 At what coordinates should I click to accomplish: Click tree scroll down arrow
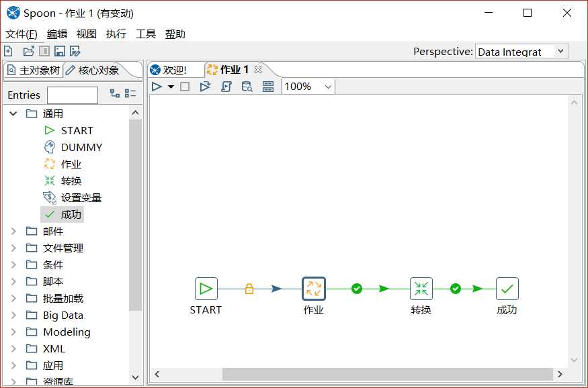[x=135, y=377]
